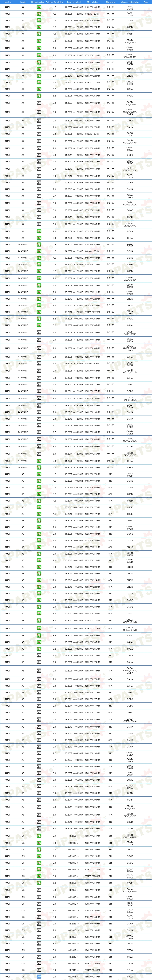The image size is (152, 980).
Task: Click petrol icon in A4 CABA, CDHA row
Action: 39,14
